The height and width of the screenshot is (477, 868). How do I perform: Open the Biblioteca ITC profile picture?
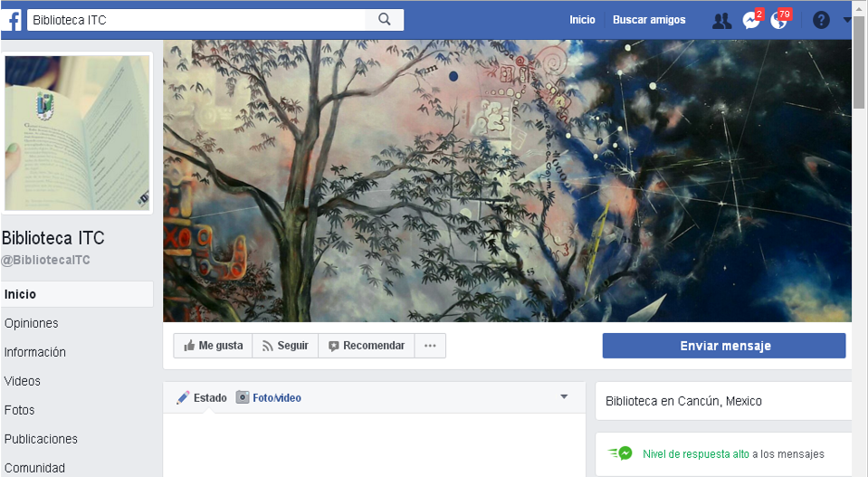(77, 133)
